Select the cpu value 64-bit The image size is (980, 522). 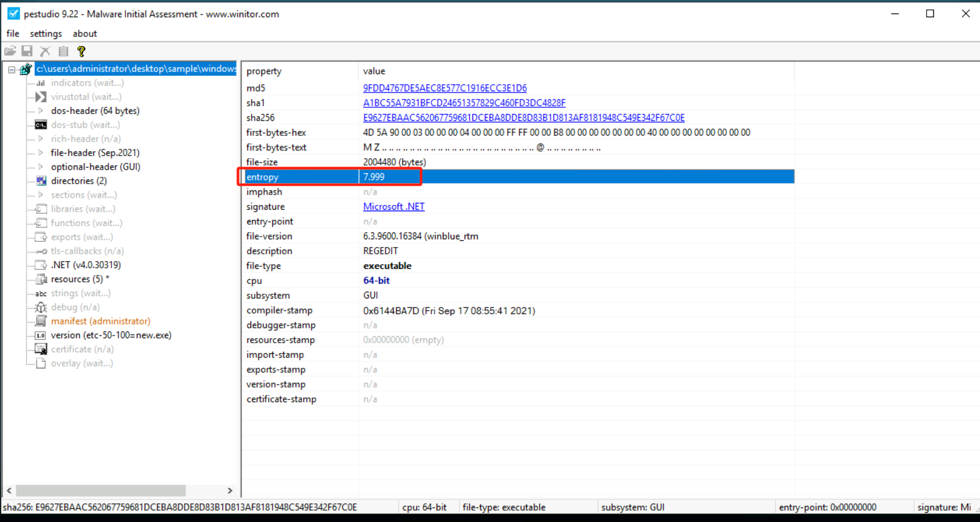(x=376, y=281)
